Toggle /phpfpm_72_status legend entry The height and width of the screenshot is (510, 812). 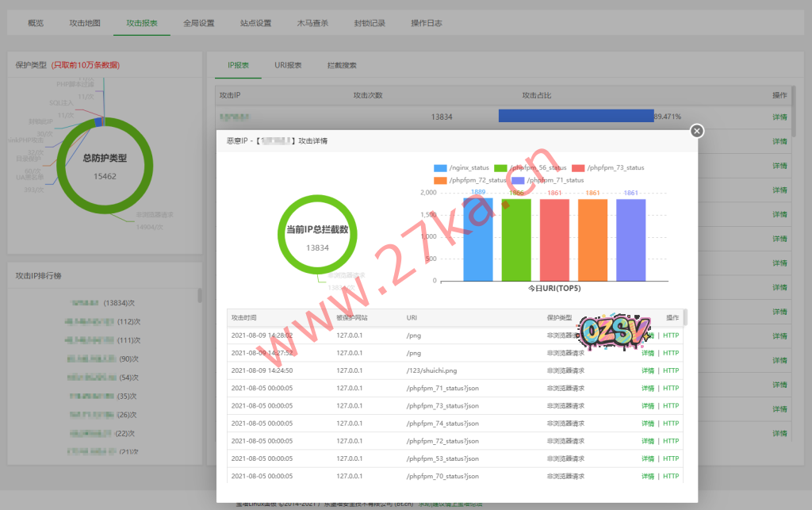pyautogui.click(x=469, y=180)
